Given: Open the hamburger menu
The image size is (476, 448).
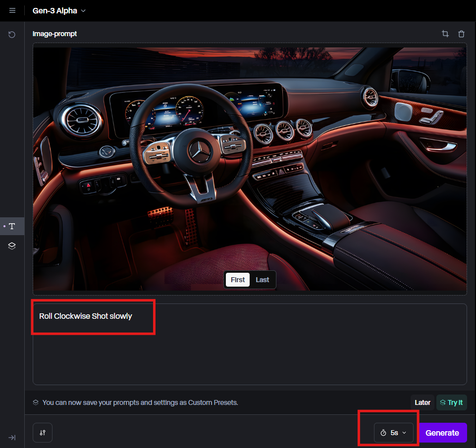Looking at the screenshot, I should (12, 10).
